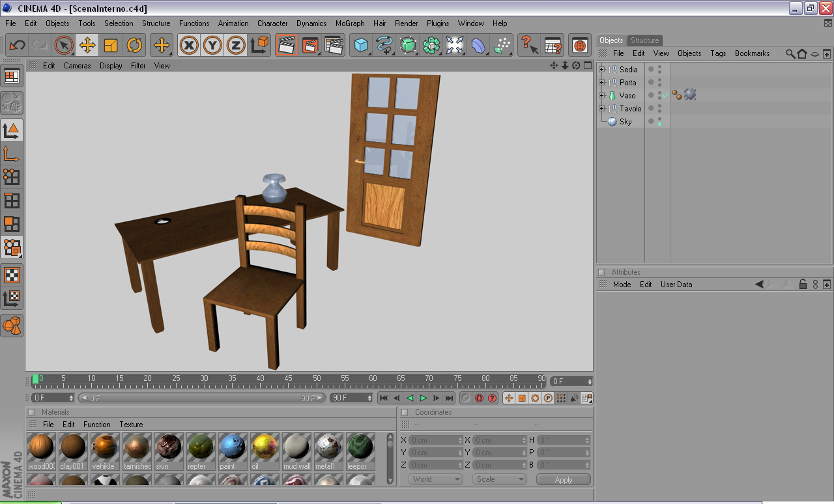Add a Cube primitive object
The width and height of the screenshot is (834, 504).
click(x=361, y=46)
